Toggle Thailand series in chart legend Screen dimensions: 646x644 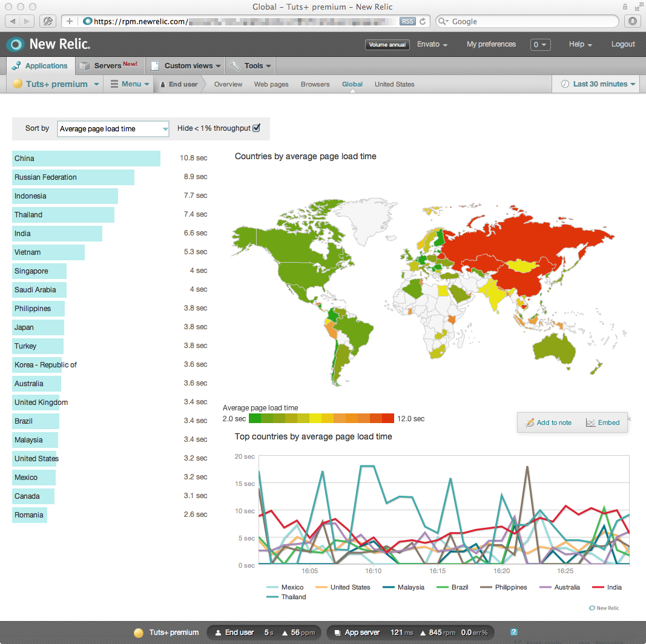tap(286, 597)
